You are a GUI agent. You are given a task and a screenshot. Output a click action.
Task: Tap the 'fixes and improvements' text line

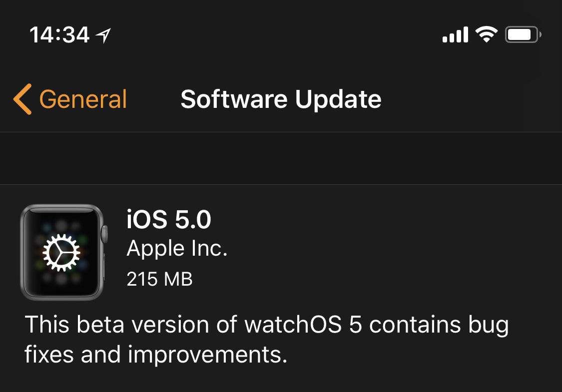156,355
